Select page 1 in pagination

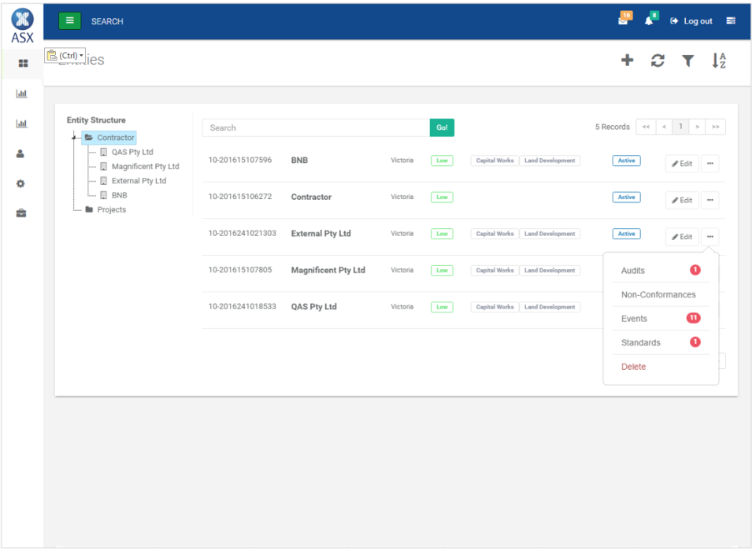point(680,127)
